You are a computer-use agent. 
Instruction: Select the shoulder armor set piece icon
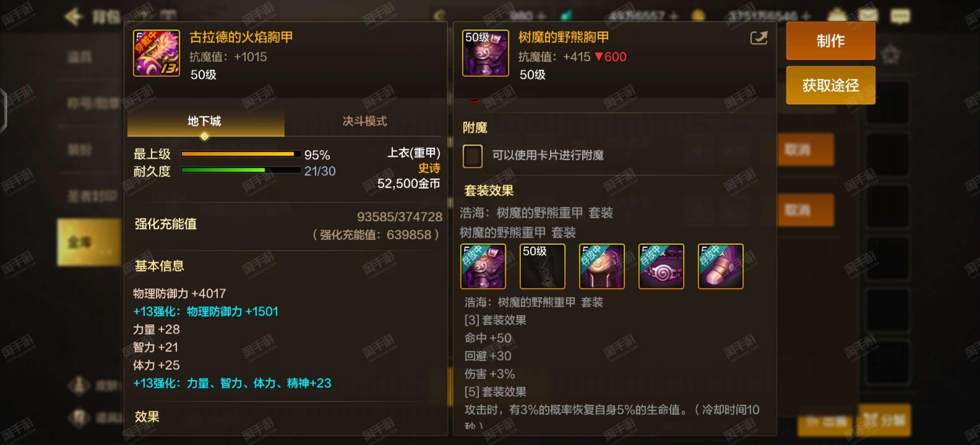coord(602,266)
